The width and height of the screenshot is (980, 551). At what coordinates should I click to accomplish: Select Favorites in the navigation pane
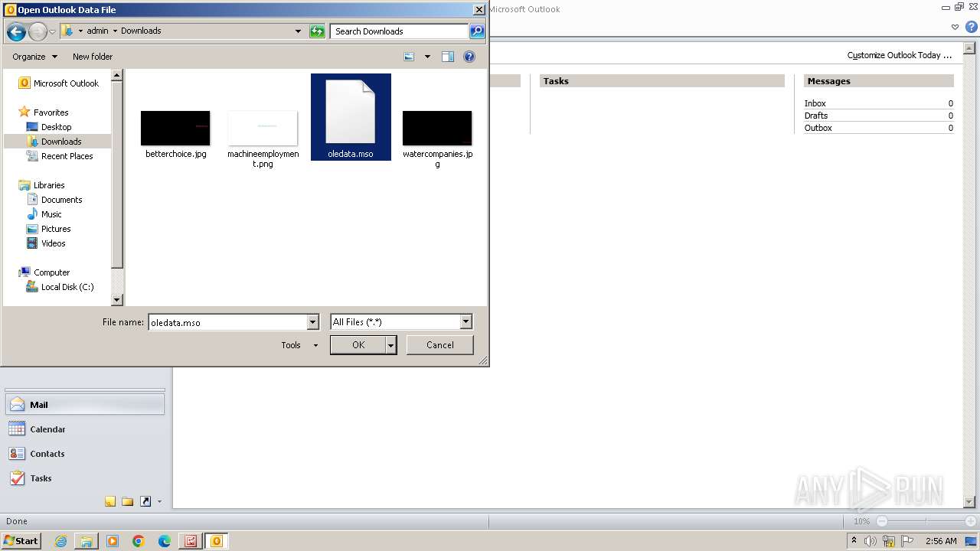tap(44, 112)
